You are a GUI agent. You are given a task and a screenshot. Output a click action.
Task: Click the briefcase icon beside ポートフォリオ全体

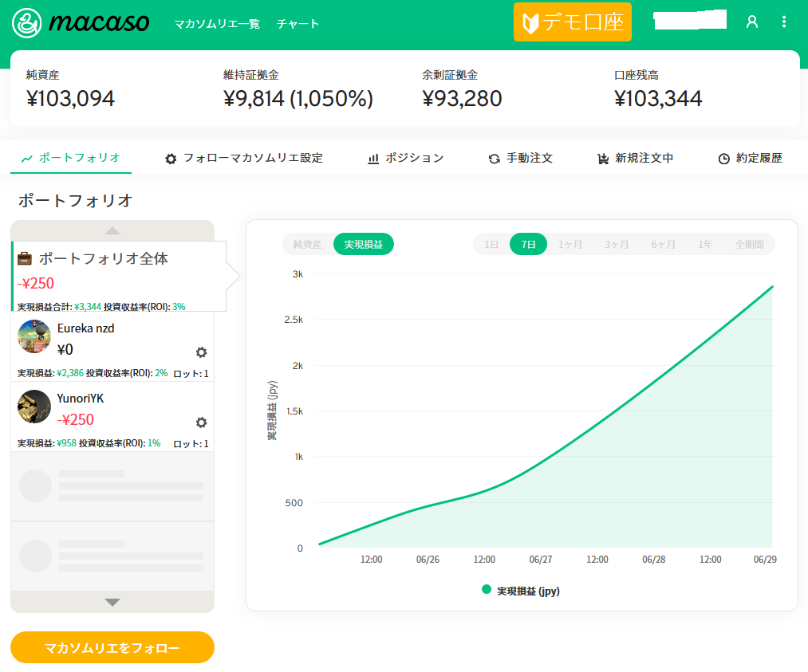click(x=26, y=259)
